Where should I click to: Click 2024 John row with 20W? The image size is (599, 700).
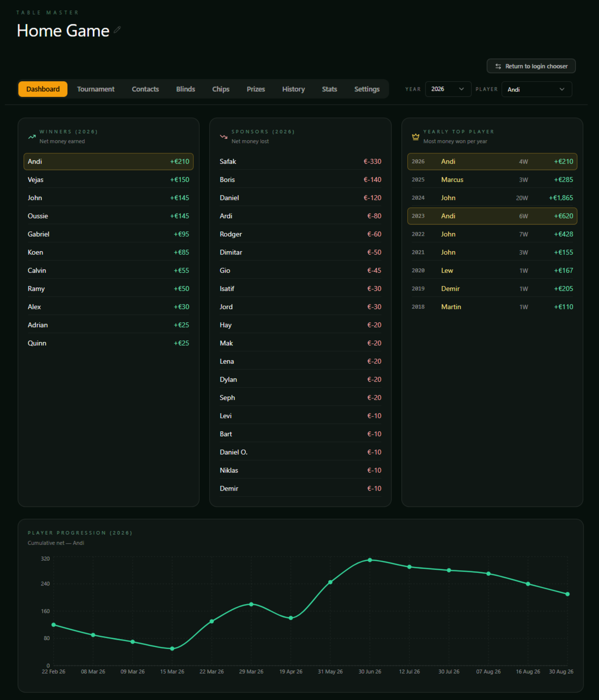coord(492,198)
